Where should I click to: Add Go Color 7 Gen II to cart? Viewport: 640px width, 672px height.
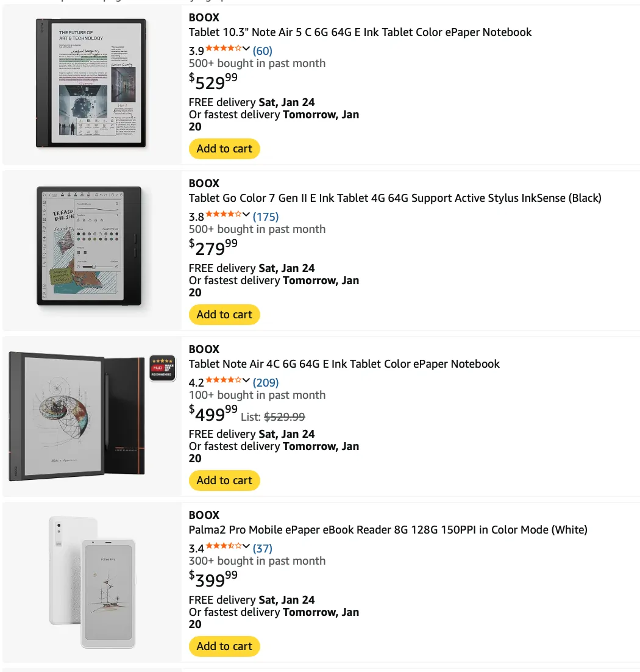click(224, 315)
